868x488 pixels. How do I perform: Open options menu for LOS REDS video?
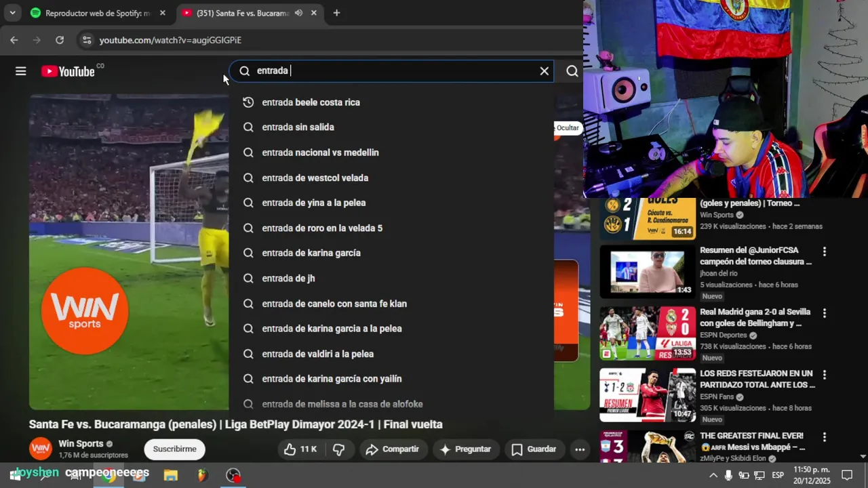pyautogui.click(x=824, y=375)
